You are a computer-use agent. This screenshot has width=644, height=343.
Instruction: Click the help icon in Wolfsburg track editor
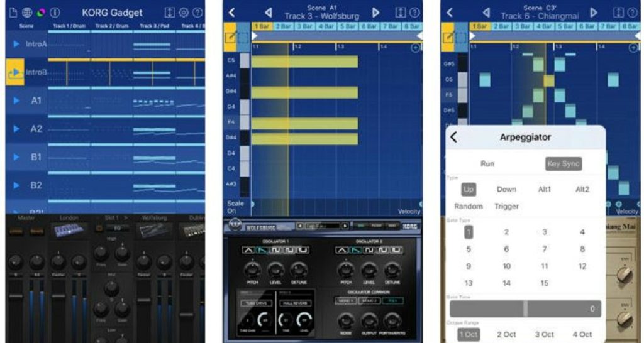pos(414,13)
